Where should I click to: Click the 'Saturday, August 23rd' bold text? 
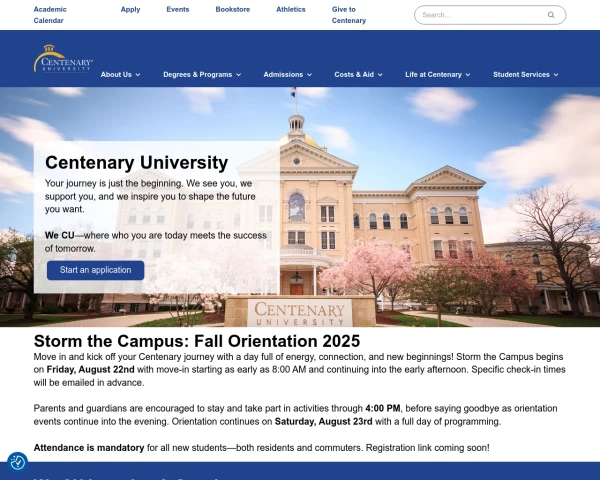323,422
